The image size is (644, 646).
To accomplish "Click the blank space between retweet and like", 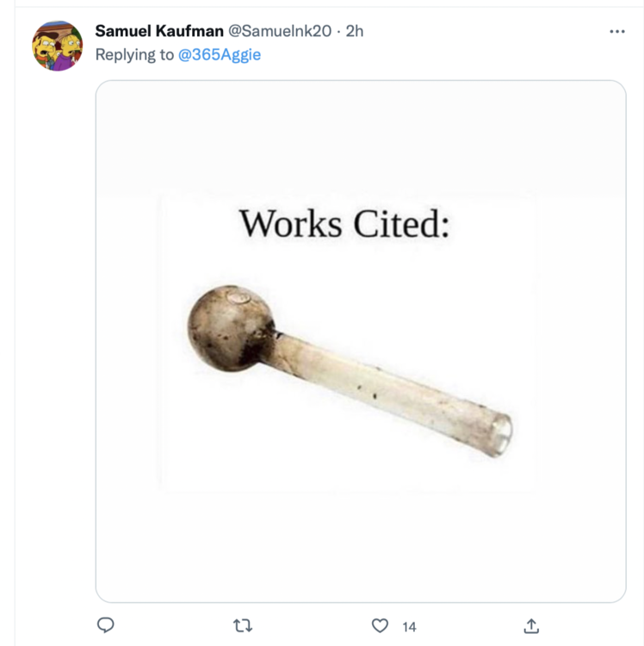I will tap(312, 626).
